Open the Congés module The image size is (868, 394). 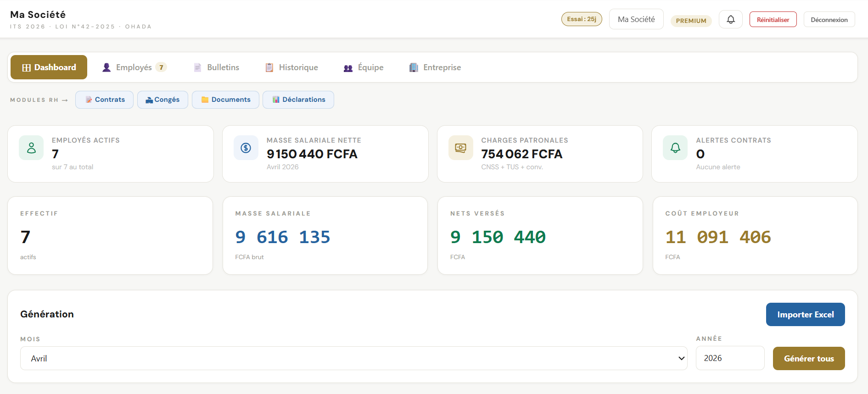162,100
